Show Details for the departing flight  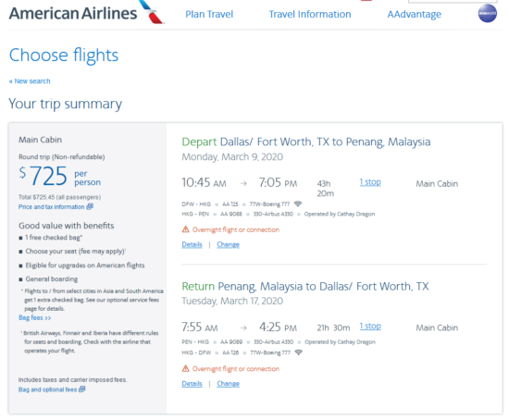(192, 245)
